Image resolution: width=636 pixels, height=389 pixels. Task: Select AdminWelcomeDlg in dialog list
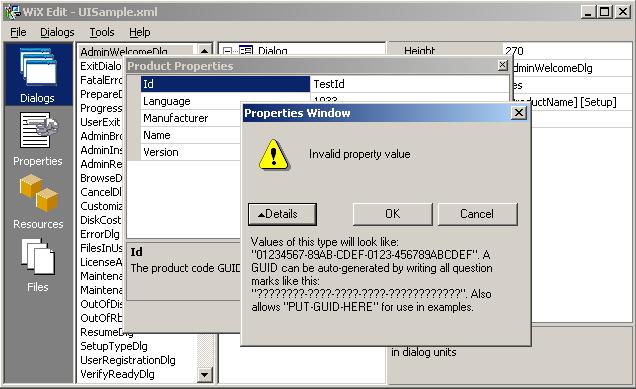click(x=124, y=52)
